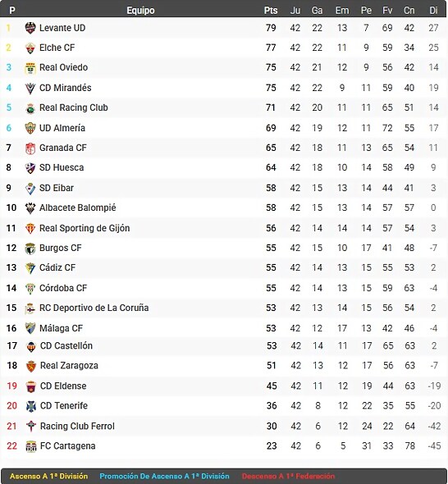This screenshot has width=448, height=484.
Task: Click the CD Mirandés club crest
Action: tap(30, 89)
